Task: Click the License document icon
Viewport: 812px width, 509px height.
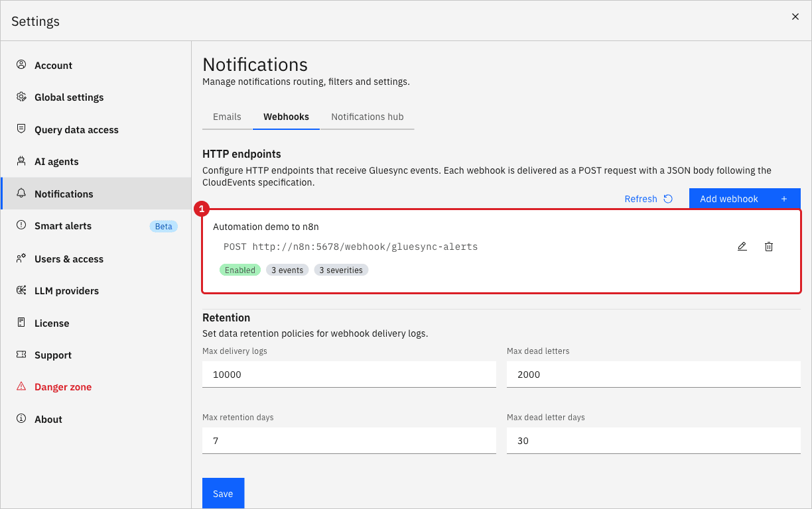Action: pyautogui.click(x=21, y=323)
